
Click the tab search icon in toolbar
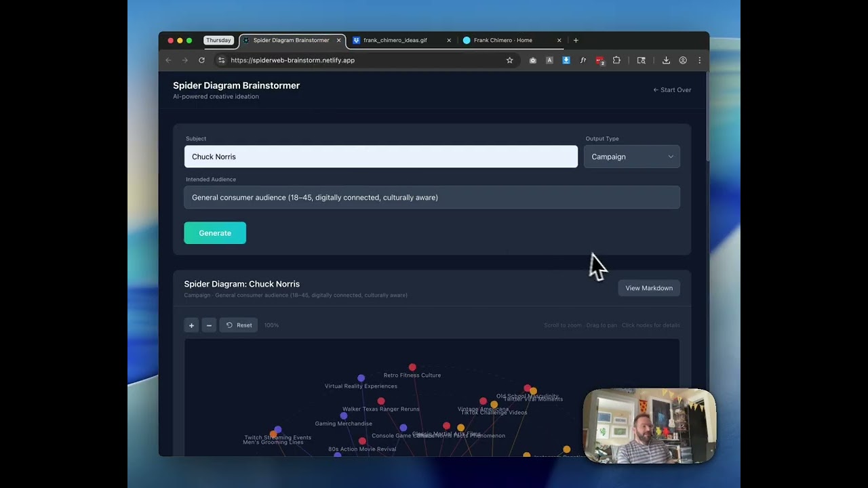click(x=641, y=60)
